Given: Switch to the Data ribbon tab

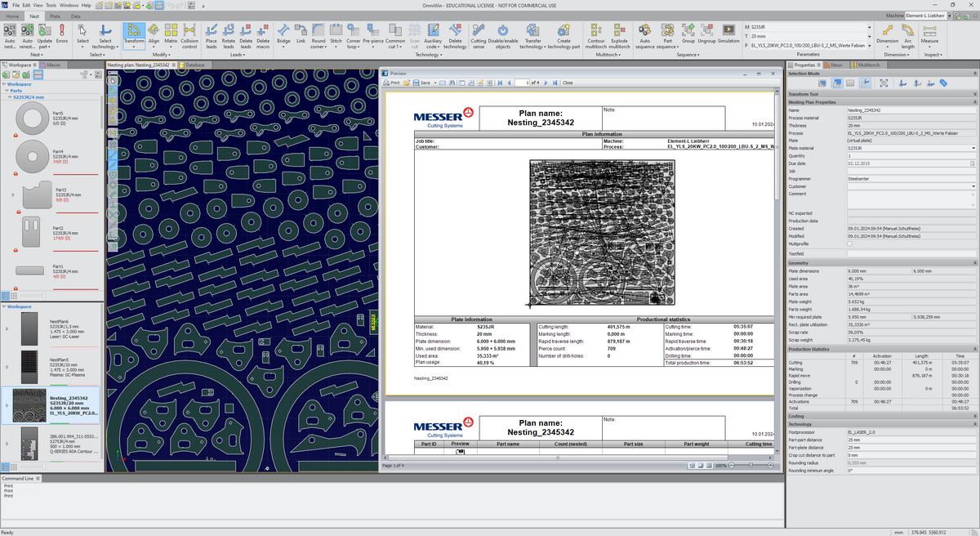Looking at the screenshot, I should [x=76, y=16].
